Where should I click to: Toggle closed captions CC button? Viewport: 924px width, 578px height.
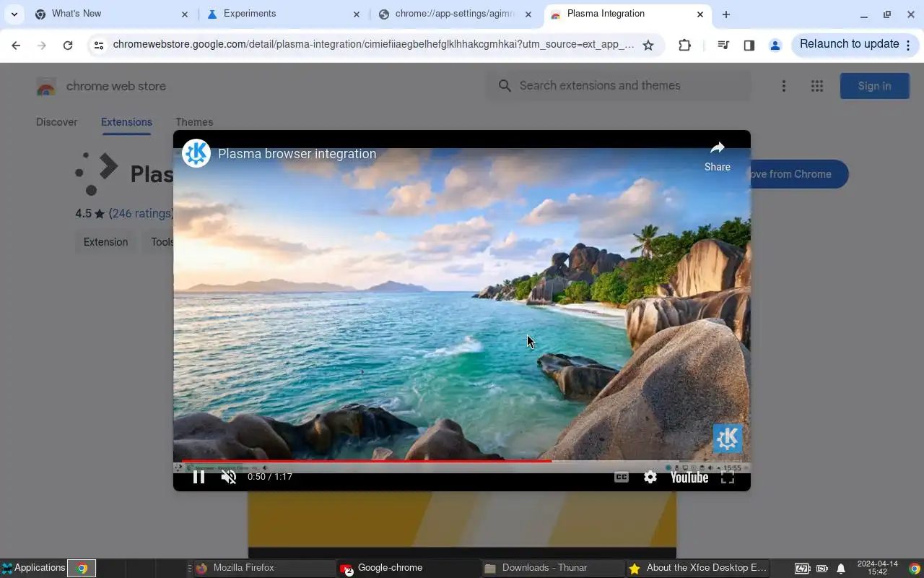point(621,477)
